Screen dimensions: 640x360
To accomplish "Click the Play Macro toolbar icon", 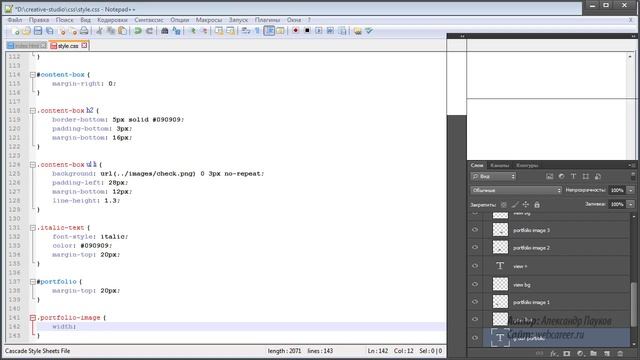I will tap(319, 31).
